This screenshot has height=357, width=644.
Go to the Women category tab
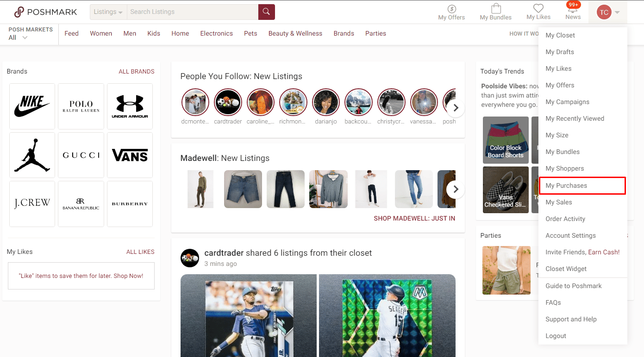pos(101,33)
